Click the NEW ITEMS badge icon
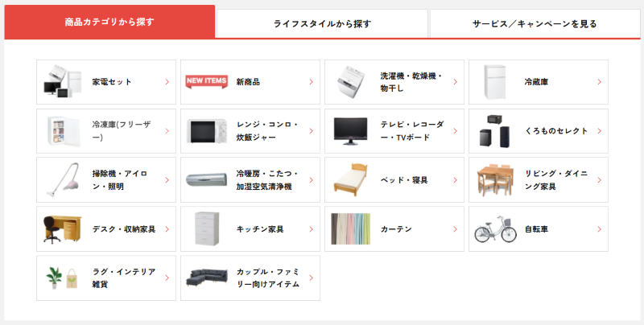Screen dimensions: 644x325 [207, 81]
